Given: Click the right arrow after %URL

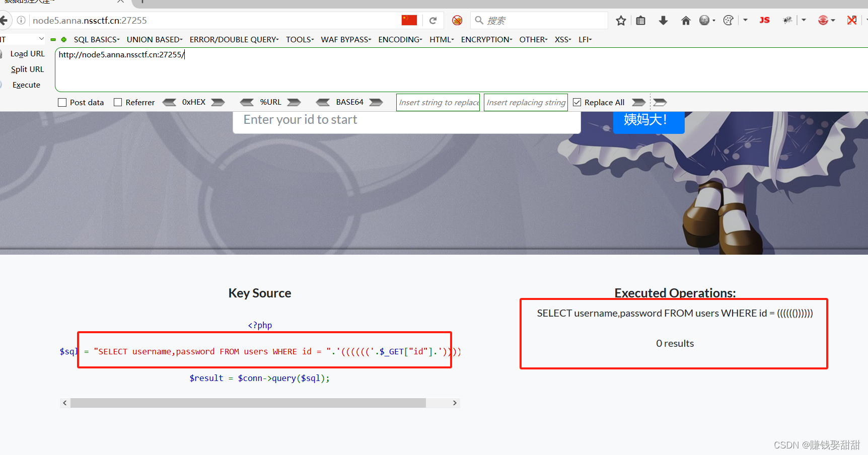Looking at the screenshot, I should 294,102.
